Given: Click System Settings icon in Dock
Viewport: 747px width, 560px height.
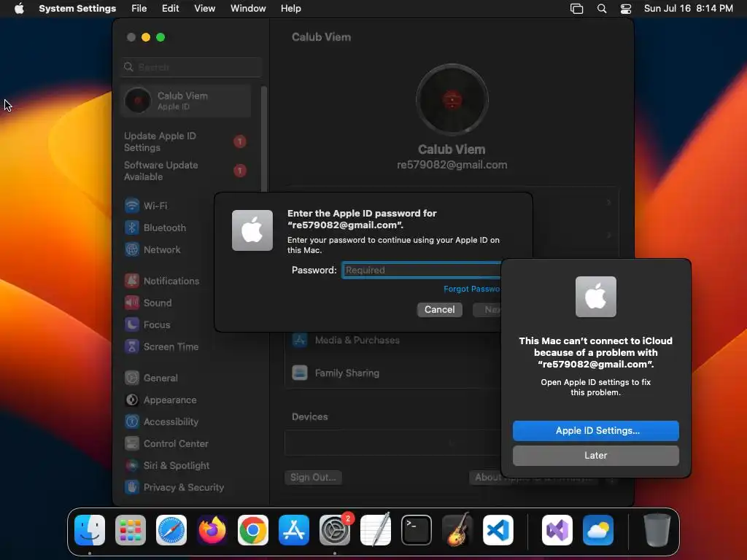Looking at the screenshot, I should point(334,530).
